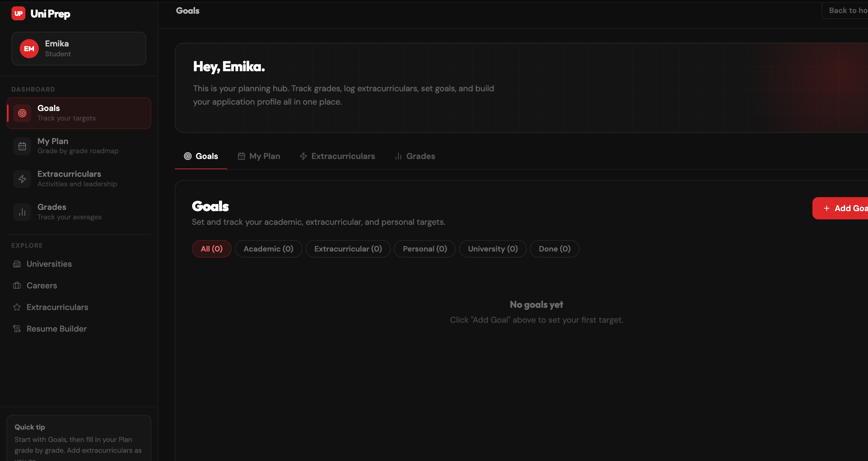Click the Back to home button
The height and width of the screenshot is (461, 868).
(x=846, y=10)
